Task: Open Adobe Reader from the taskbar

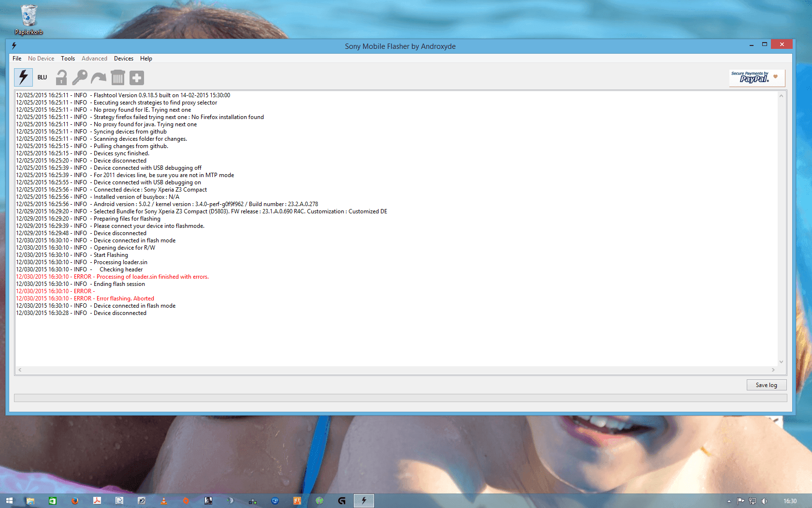Action: tap(97, 501)
